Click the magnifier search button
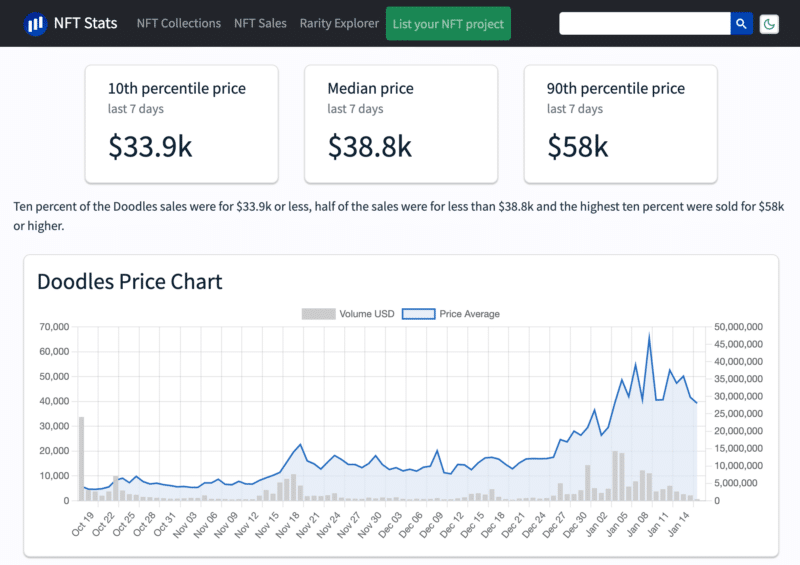 point(741,23)
